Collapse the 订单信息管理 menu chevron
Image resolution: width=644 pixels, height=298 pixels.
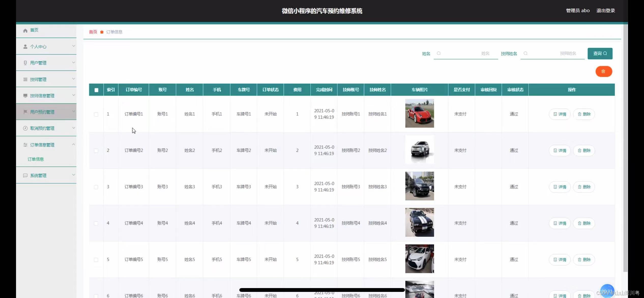pyautogui.click(x=74, y=144)
